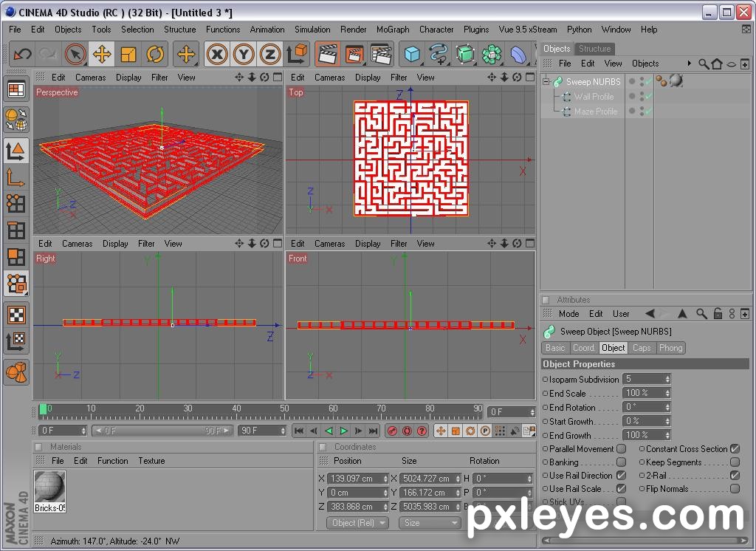The width and height of the screenshot is (756, 551).
Task: Select the Points mode tool
Action: click(x=16, y=204)
